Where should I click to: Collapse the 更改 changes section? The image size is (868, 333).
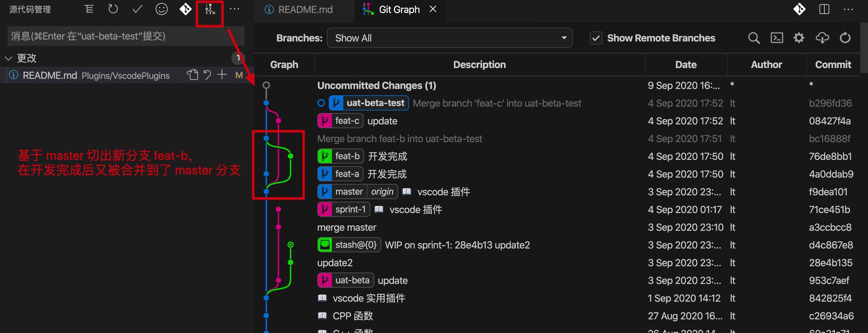[9, 58]
